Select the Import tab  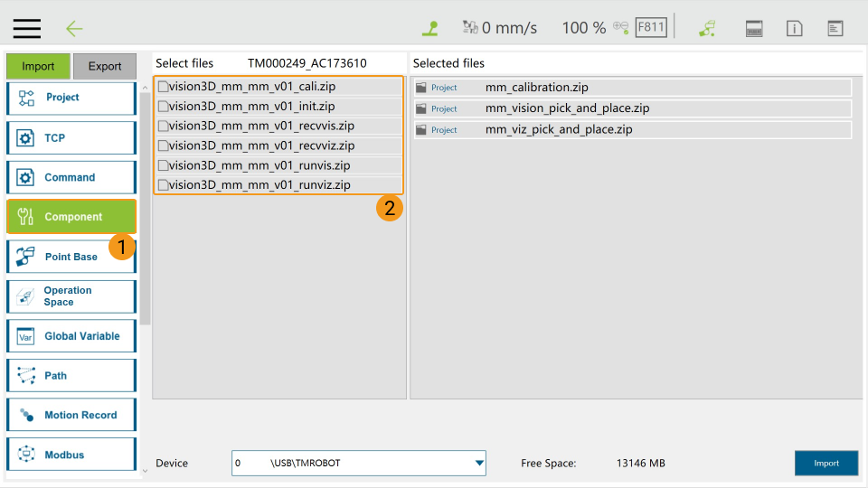(38, 66)
